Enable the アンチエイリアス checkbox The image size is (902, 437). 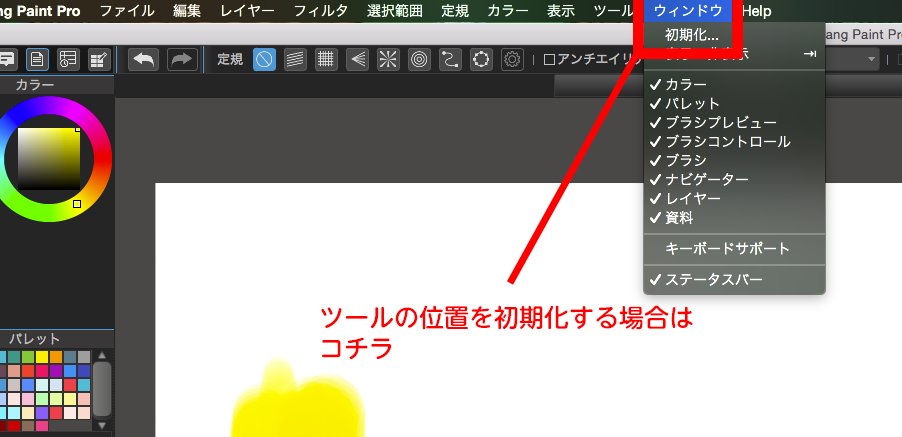coord(549,60)
